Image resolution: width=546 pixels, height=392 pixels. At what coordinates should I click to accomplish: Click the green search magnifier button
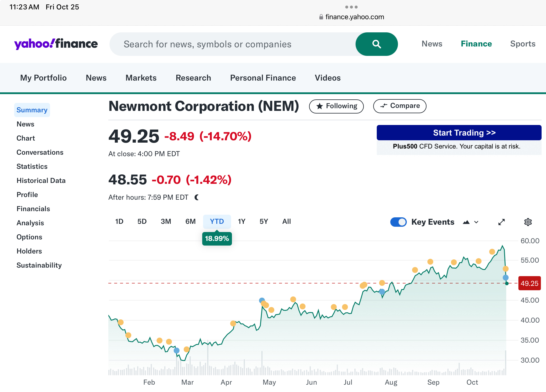[376, 44]
